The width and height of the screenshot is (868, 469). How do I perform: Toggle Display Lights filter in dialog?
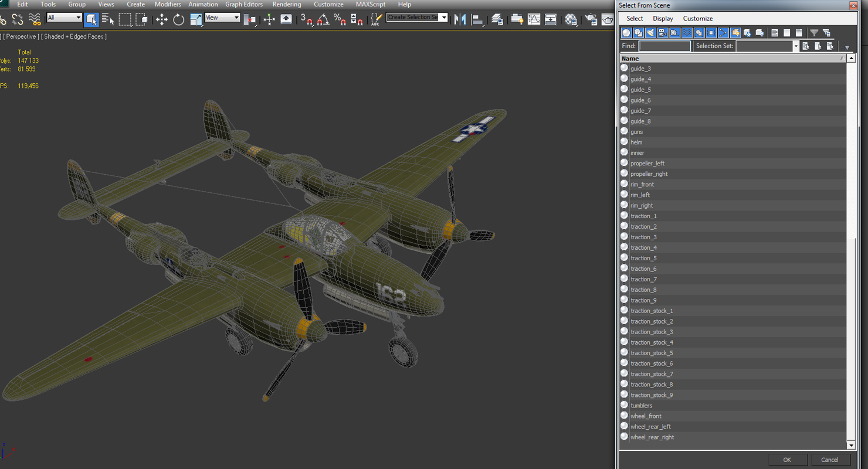[650, 33]
